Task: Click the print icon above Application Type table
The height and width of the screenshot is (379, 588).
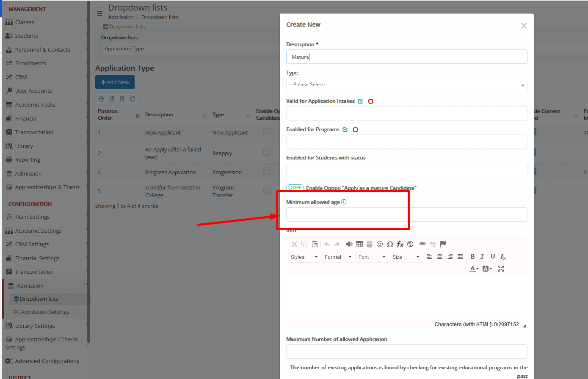Action: [101, 99]
